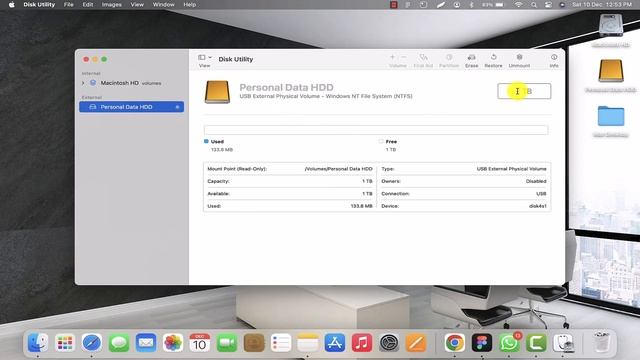Image resolution: width=640 pixels, height=360 pixels.
Task: Launch Google Chrome from the Dock
Action: 455,342
